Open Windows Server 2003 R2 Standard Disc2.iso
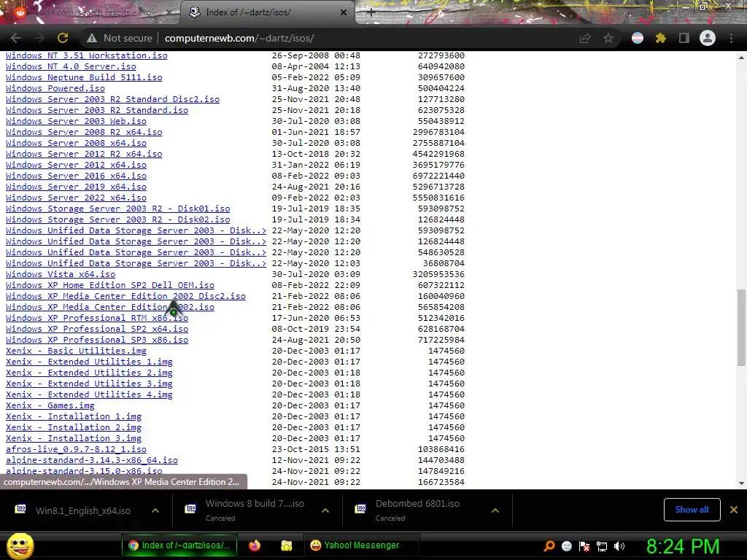Screen dimensions: 747x560 point(112,99)
